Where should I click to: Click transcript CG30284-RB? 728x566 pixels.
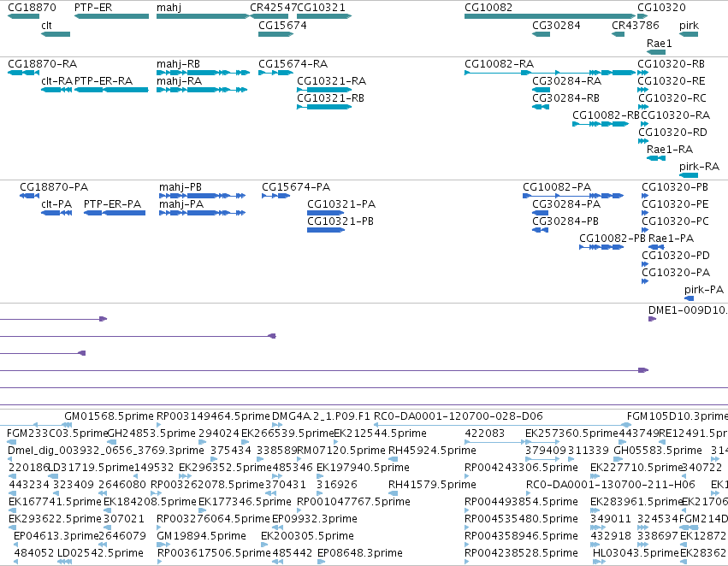pos(565,98)
